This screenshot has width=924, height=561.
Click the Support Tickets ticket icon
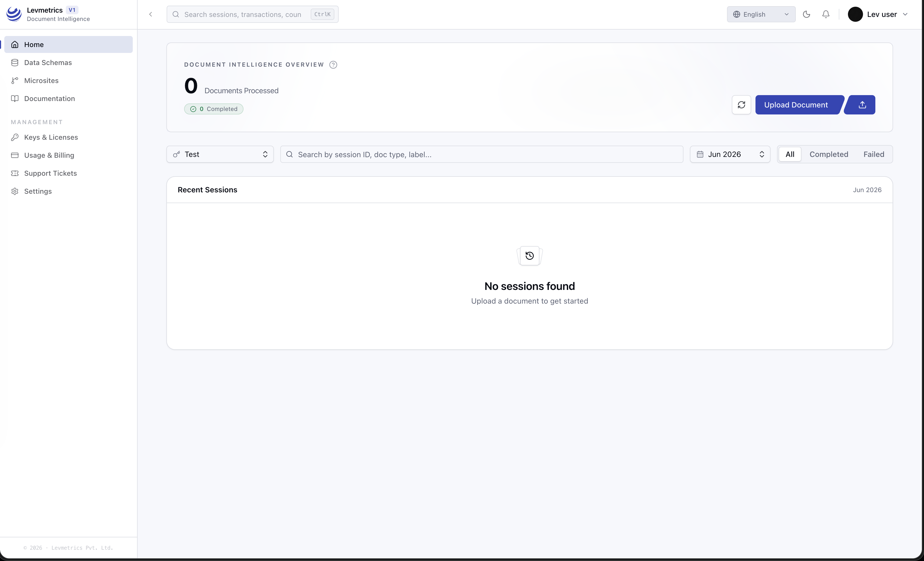pyautogui.click(x=15, y=173)
